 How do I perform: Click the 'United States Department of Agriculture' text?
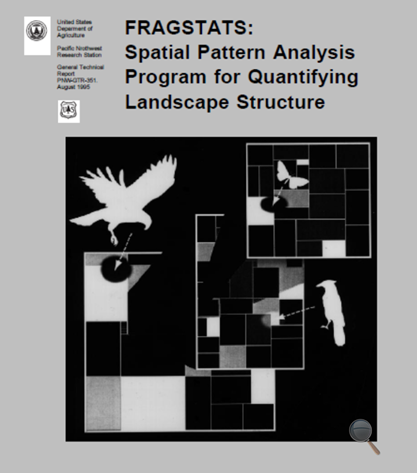pos(75,28)
